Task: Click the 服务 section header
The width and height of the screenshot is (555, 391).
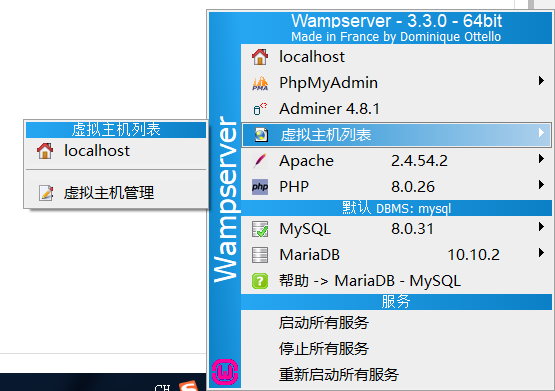Action: [396, 302]
